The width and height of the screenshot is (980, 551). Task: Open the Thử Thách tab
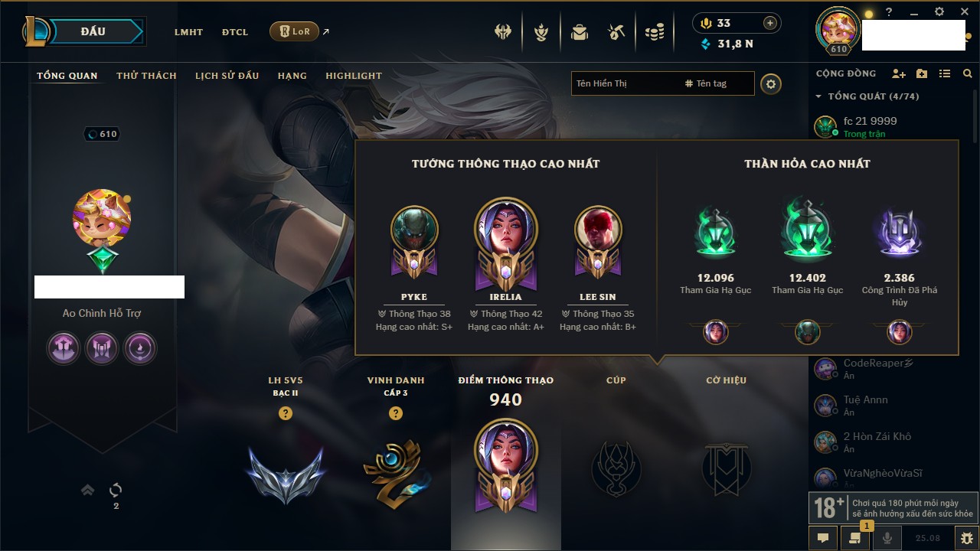146,76
